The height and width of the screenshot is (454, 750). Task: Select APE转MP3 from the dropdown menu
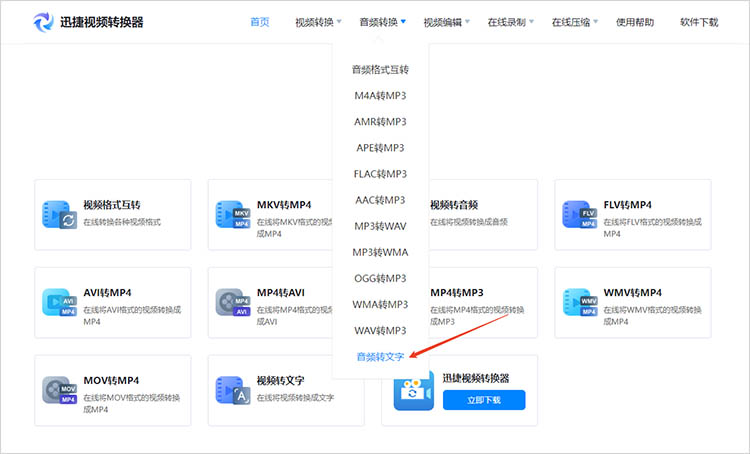(x=380, y=148)
